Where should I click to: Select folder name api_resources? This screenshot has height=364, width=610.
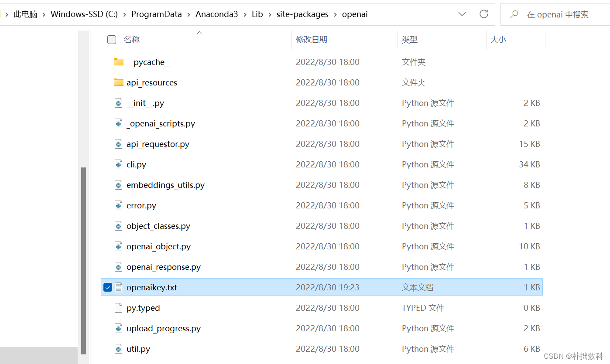click(152, 83)
